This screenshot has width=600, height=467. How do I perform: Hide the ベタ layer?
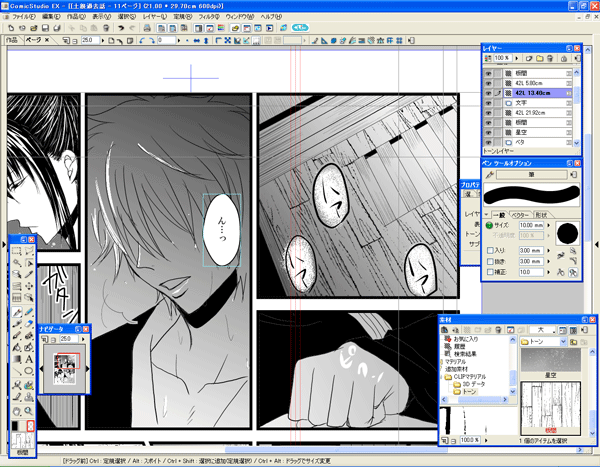click(x=488, y=142)
